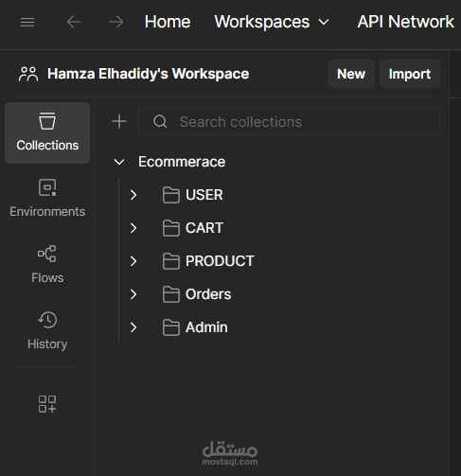Screen dimensions: 461x476
Task: Click the Admin folder icon
Action: (x=171, y=327)
